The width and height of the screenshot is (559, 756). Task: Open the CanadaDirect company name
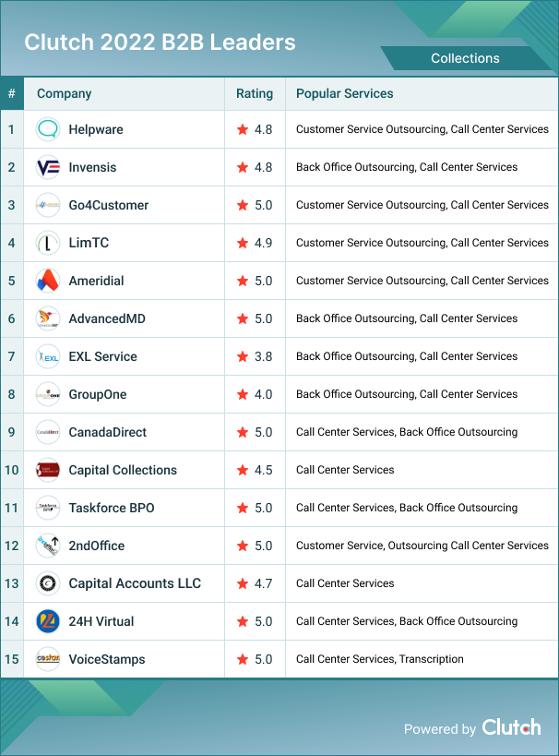(107, 433)
